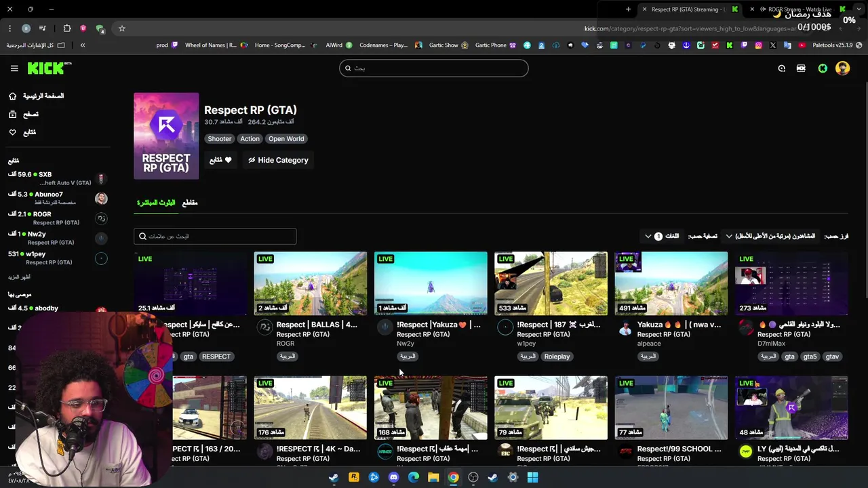Viewport: 868px width, 488px height.
Task: Click the Shooter category tag
Action: click(219, 139)
